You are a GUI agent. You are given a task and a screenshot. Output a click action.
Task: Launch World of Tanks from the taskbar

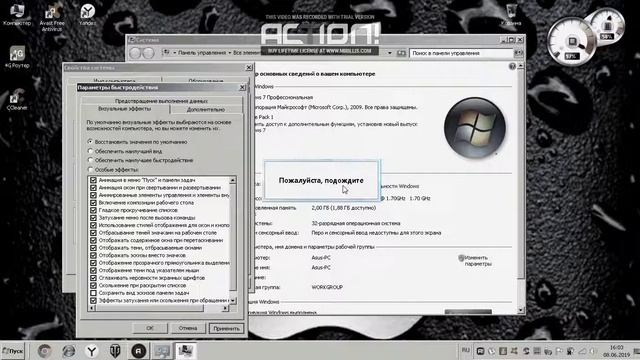(x=115, y=351)
